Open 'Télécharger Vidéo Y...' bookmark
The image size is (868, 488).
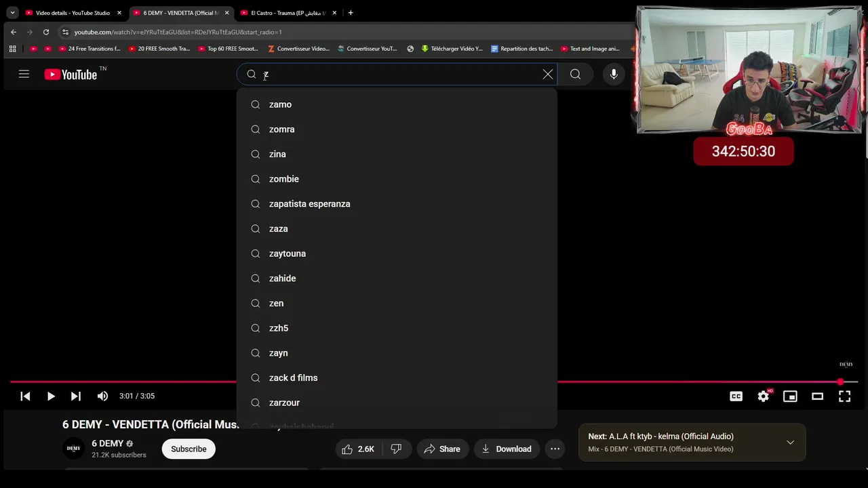click(x=452, y=49)
